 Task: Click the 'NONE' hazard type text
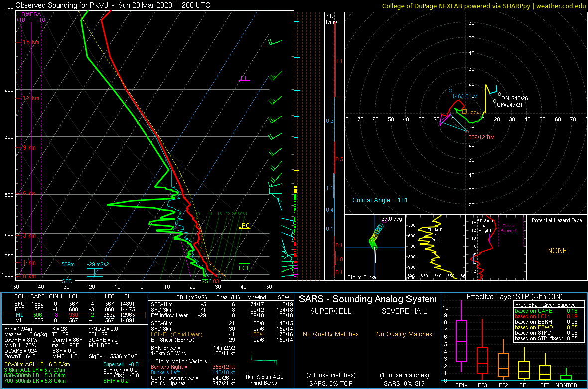click(556, 251)
